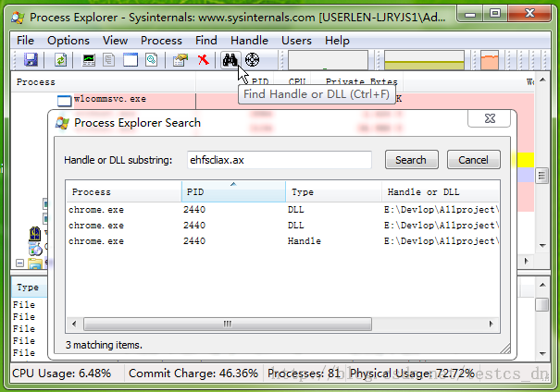Click CPU Usage status bar entry
560x392 pixels.
61,374
